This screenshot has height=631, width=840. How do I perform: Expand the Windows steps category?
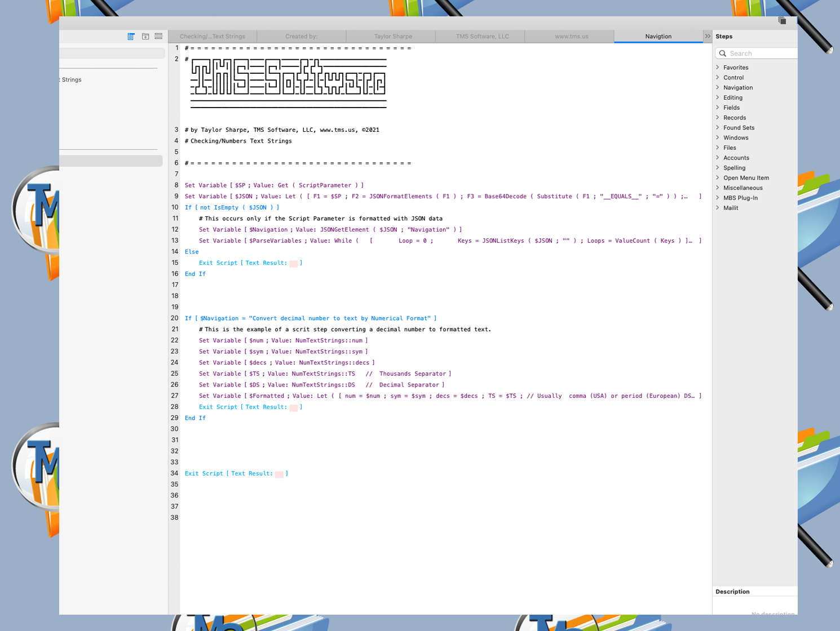718,138
